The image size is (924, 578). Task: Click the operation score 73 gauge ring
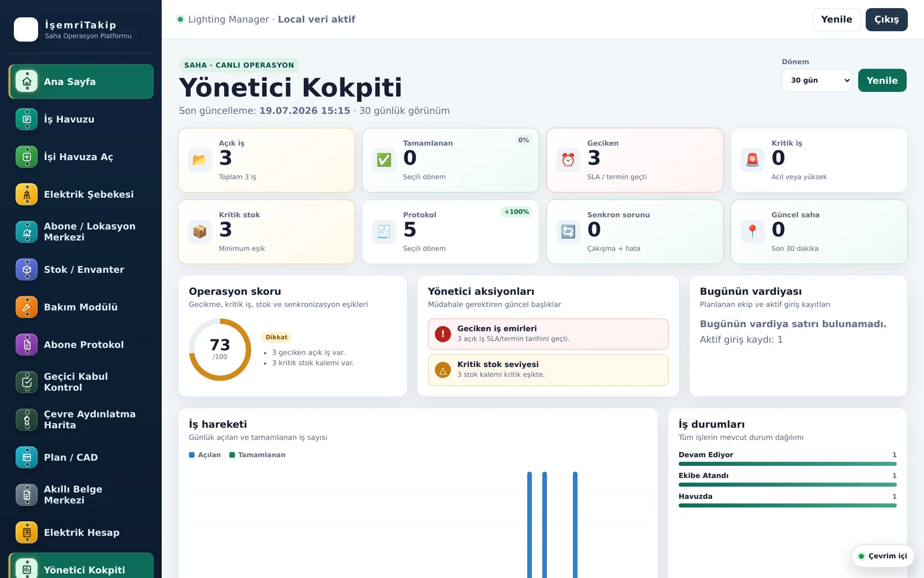tap(220, 350)
